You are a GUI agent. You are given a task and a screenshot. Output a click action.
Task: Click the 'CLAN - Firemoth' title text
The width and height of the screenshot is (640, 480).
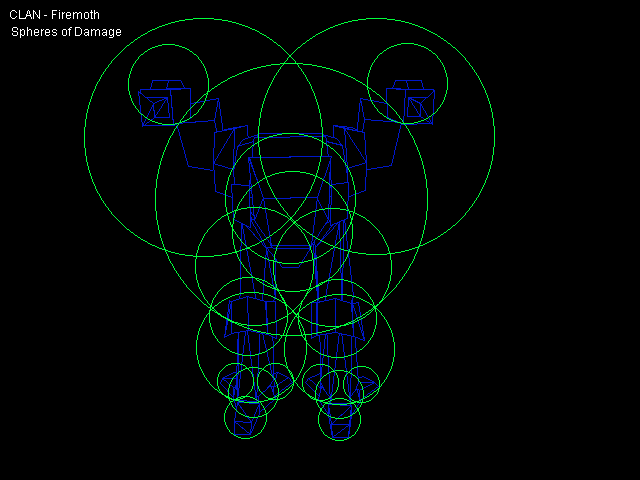click(54, 15)
